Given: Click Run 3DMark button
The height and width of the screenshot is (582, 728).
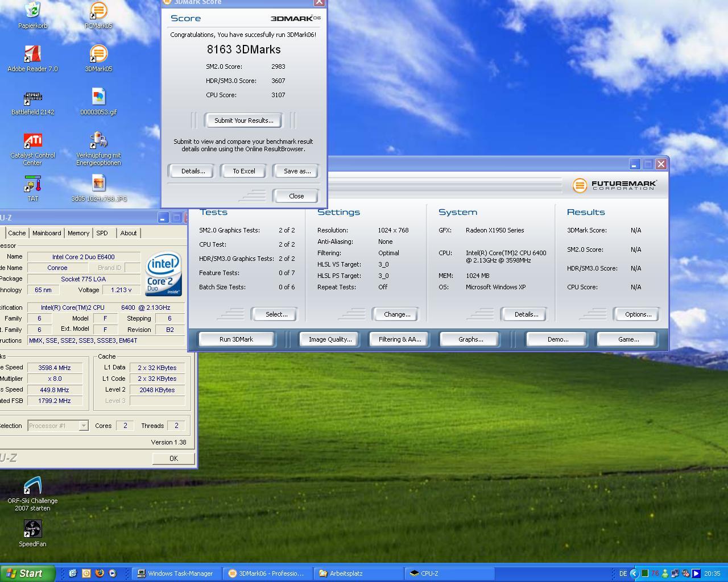Looking at the screenshot, I should 236,339.
